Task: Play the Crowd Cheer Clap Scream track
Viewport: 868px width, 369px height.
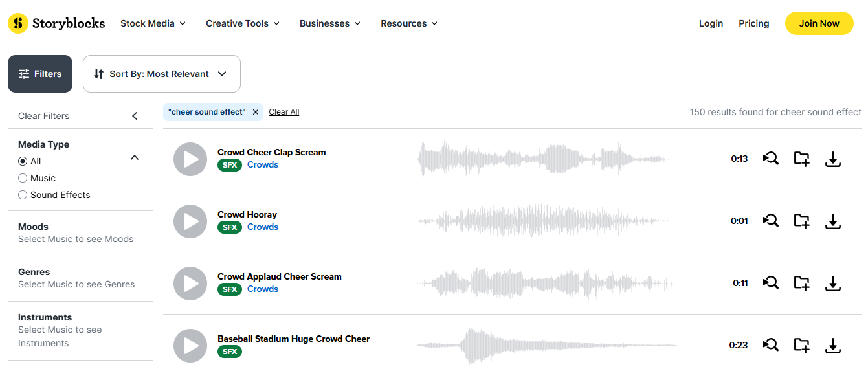Action: pos(190,159)
